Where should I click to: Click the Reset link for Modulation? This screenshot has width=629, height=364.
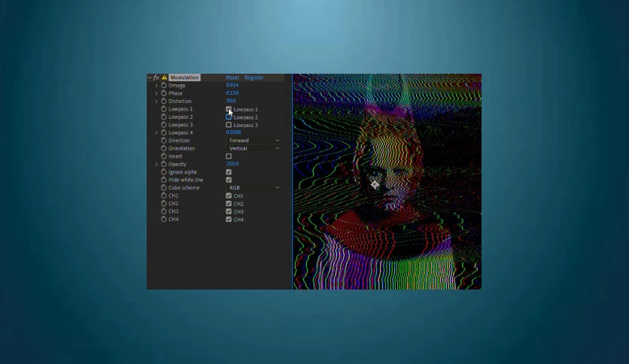point(232,77)
